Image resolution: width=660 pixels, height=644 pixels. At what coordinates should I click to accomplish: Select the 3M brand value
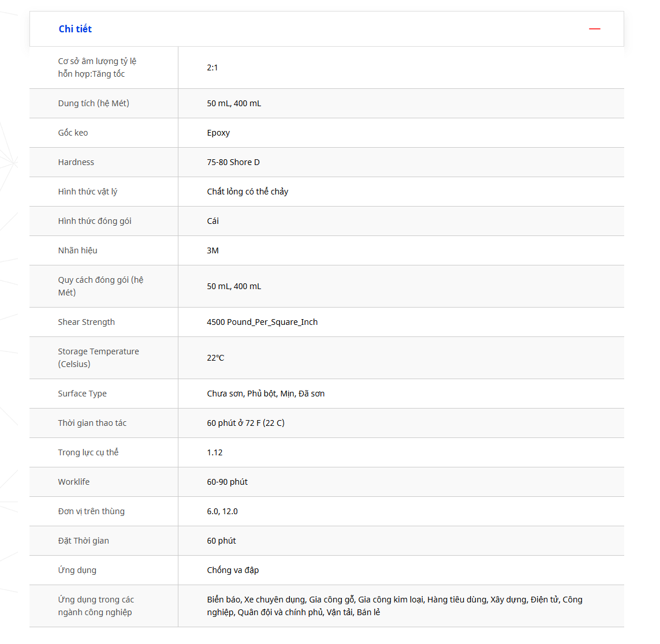pos(212,250)
